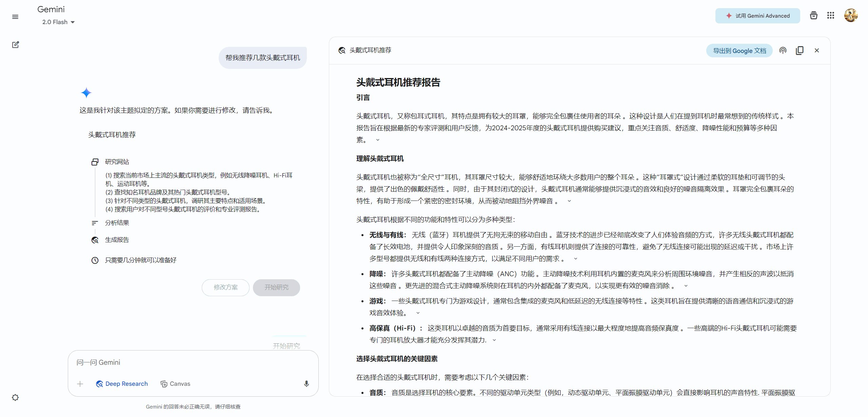Export the report to Google Docs
868x417 pixels.
point(739,51)
